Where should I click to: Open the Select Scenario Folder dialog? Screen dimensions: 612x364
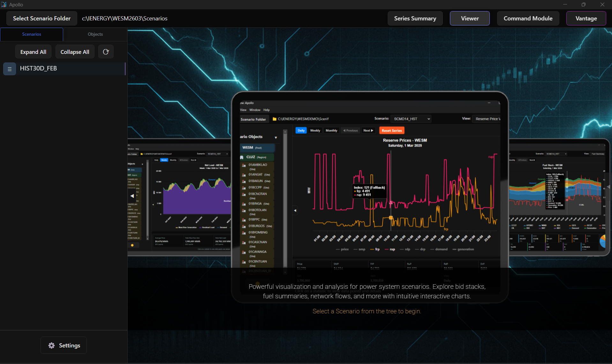(x=42, y=18)
